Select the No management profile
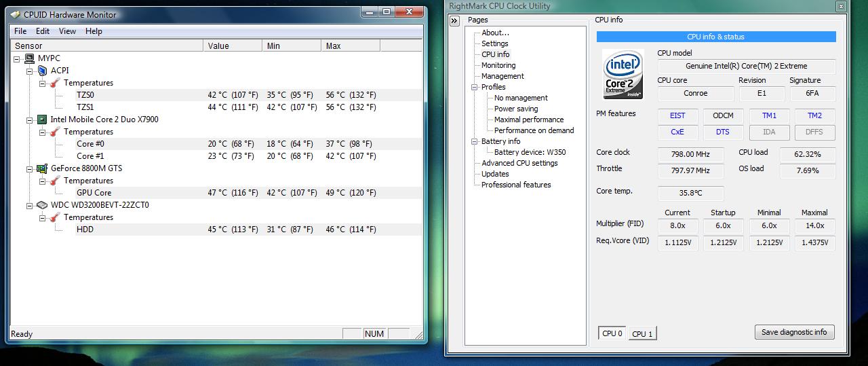868x366 pixels. pos(521,98)
